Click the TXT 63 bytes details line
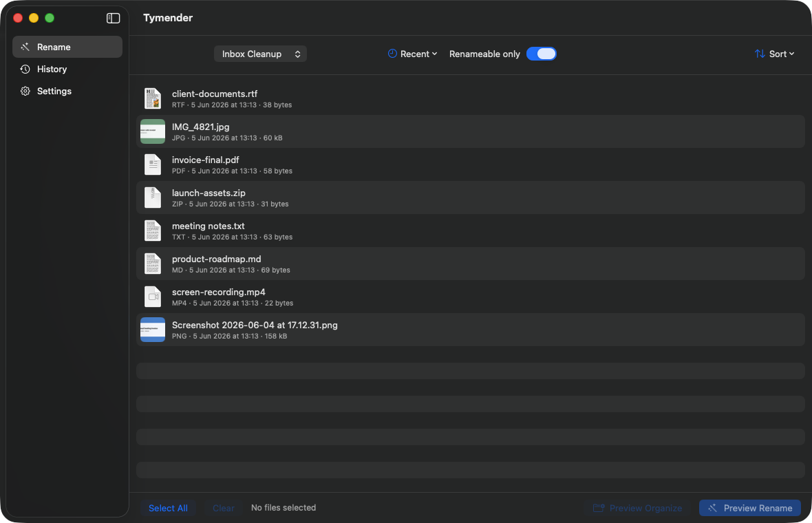Viewport: 812px width, 523px height. (232, 237)
